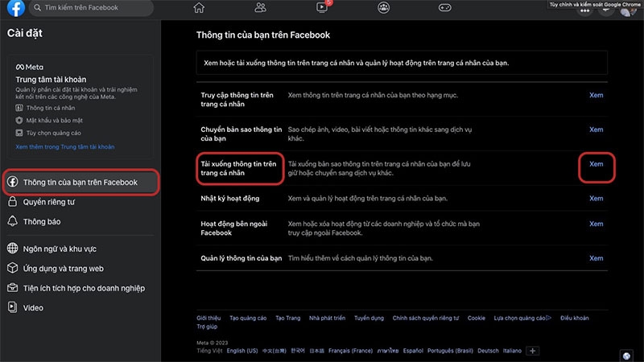Image resolution: width=644 pixels, height=362 pixels.
Task: Click the plus button for more languages
Action: click(533, 351)
